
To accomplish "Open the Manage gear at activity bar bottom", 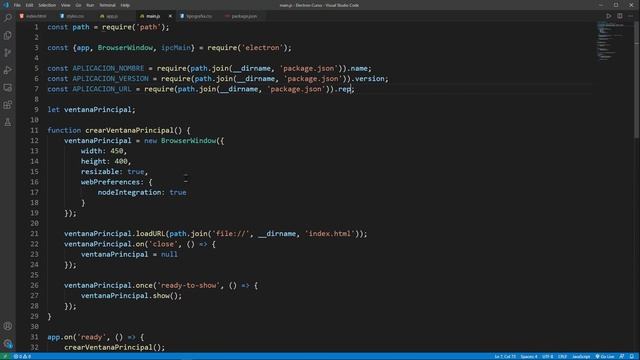I will [x=8, y=344].
